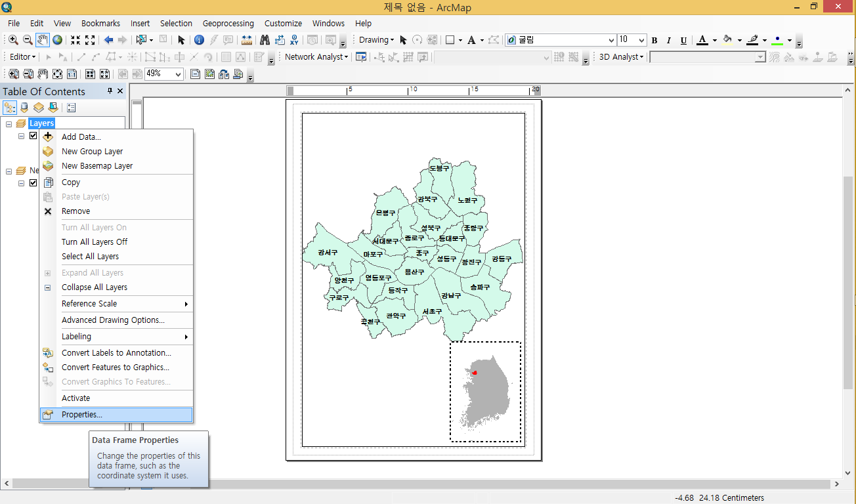Open the Go To XY tool
Image resolution: width=856 pixels, height=504 pixels.
pyautogui.click(x=294, y=40)
